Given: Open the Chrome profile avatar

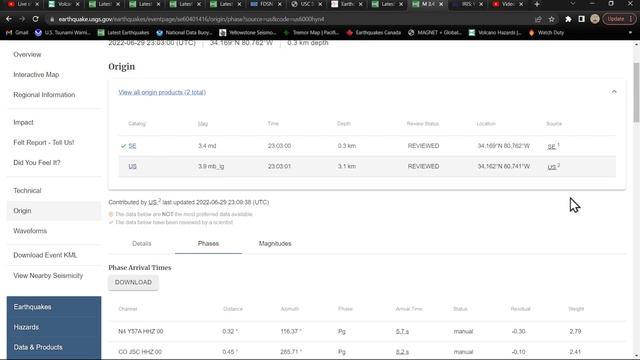Looking at the screenshot, I should click(595, 19).
